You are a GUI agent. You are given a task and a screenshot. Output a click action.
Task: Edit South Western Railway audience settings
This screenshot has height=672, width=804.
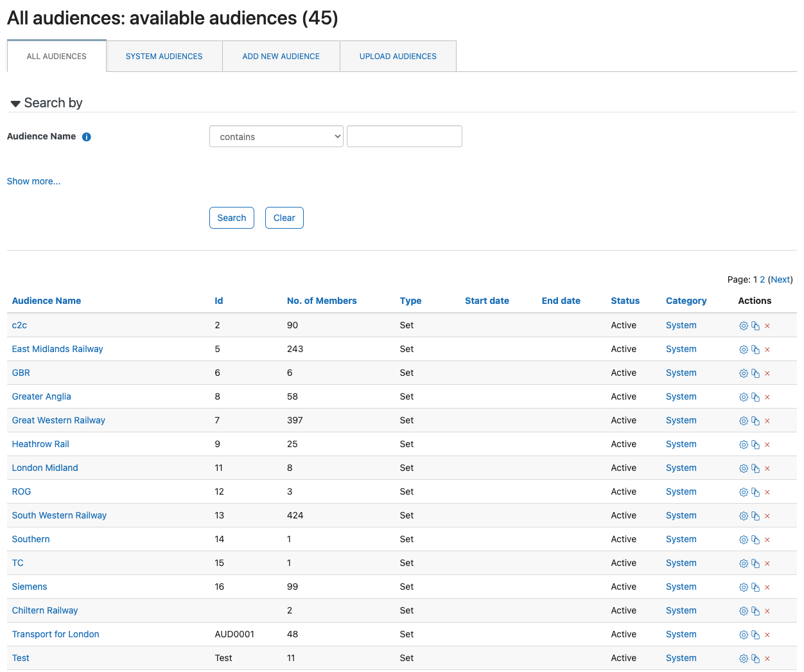coord(744,516)
